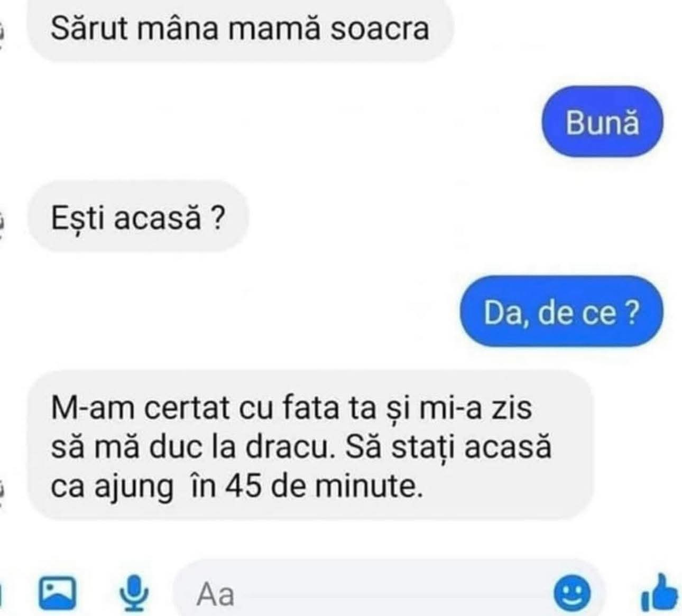
Task: Focus the 'Aa' message input field
Action: coord(389,593)
